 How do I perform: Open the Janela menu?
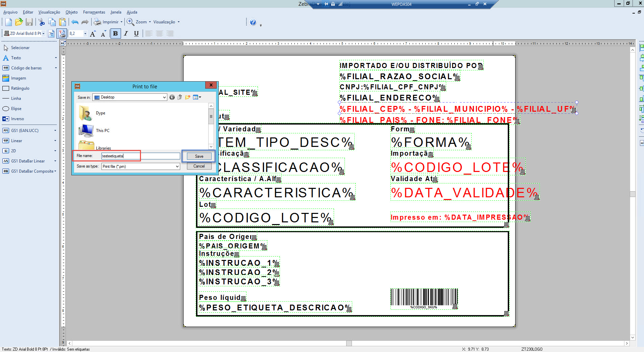click(x=116, y=12)
